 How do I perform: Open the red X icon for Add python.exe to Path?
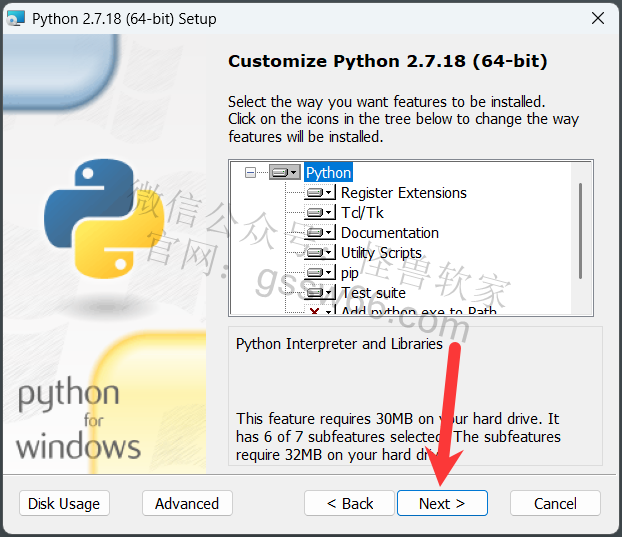click(x=320, y=311)
